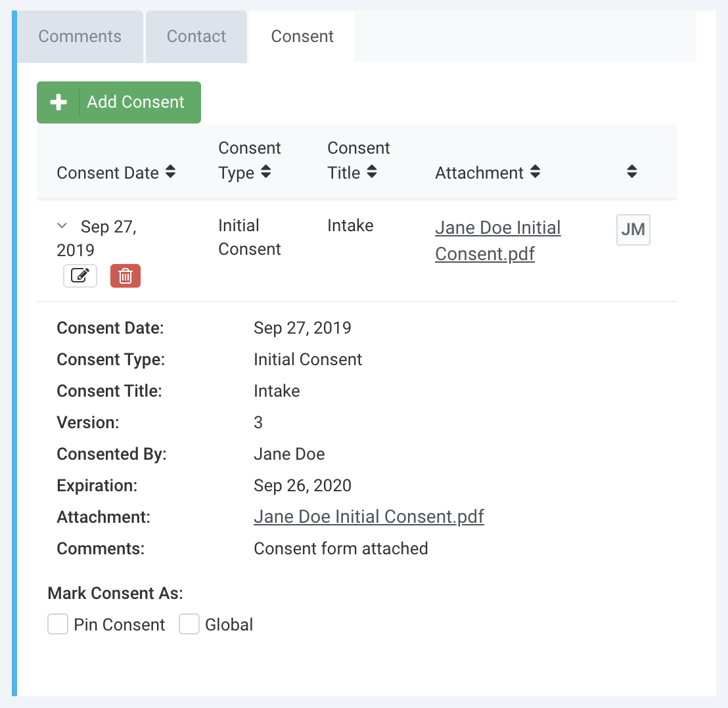Collapse the Sep 27, 2019 consent row
The height and width of the screenshot is (708, 728).
pyautogui.click(x=62, y=227)
